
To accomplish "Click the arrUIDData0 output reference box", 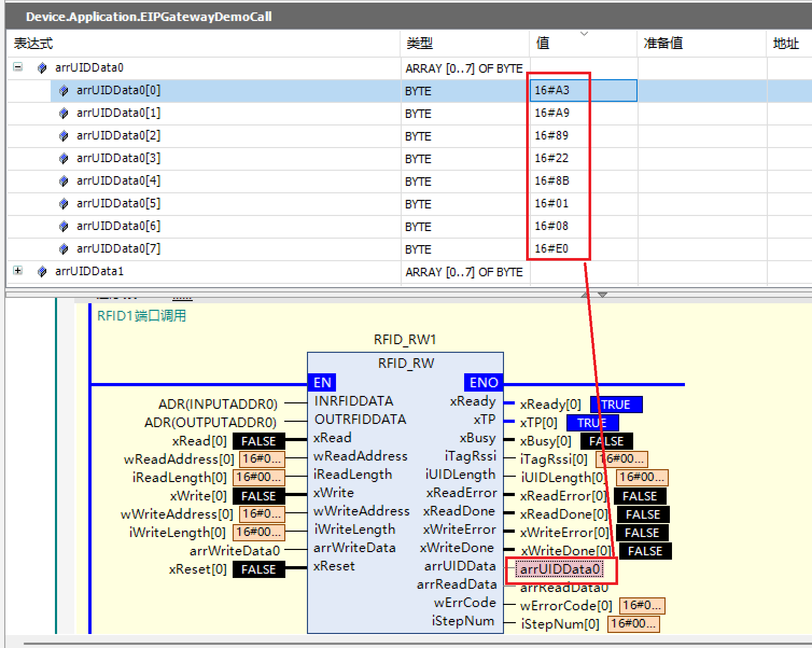I will click(x=561, y=568).
